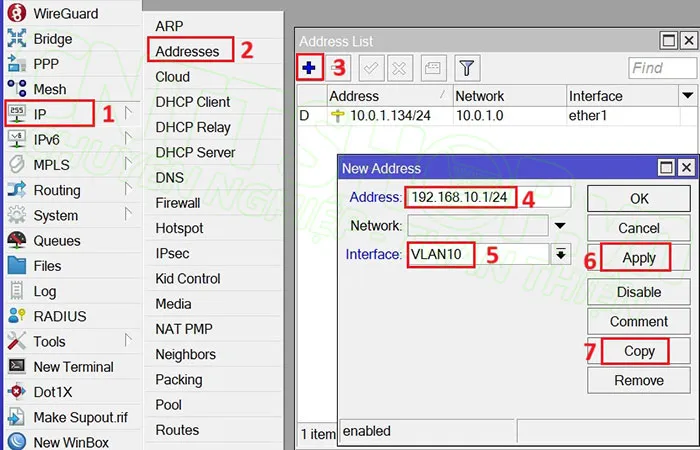Open Pool submenu entry
This screenshot has height=450, width=700.
point(168,405)
